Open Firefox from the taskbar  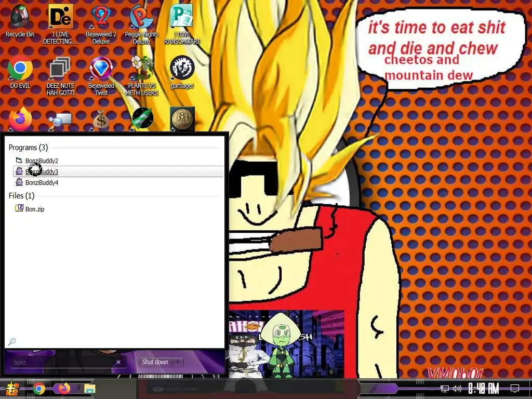pyautogui.click(x=64, y=389)
